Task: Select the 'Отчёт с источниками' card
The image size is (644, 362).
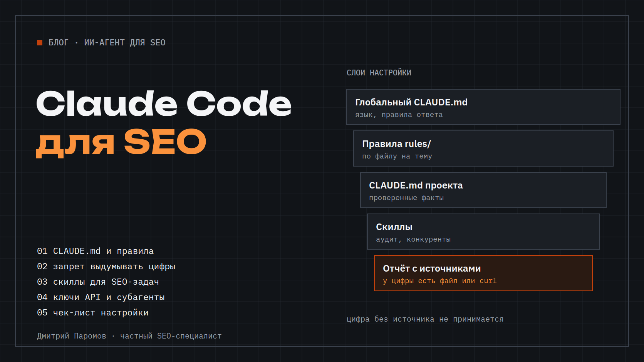Action: (483, 273)
